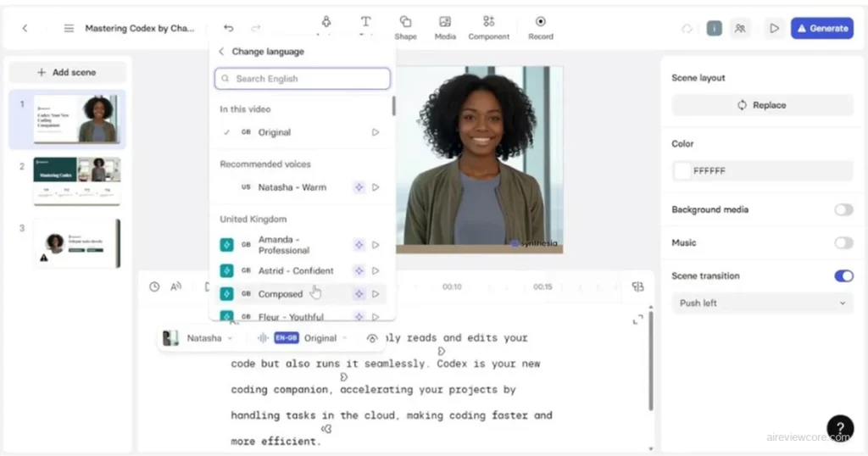The width and height of the screenshot is (868, 456).
Task: Click the voice list scrollbar
Action: pos(393,106)
